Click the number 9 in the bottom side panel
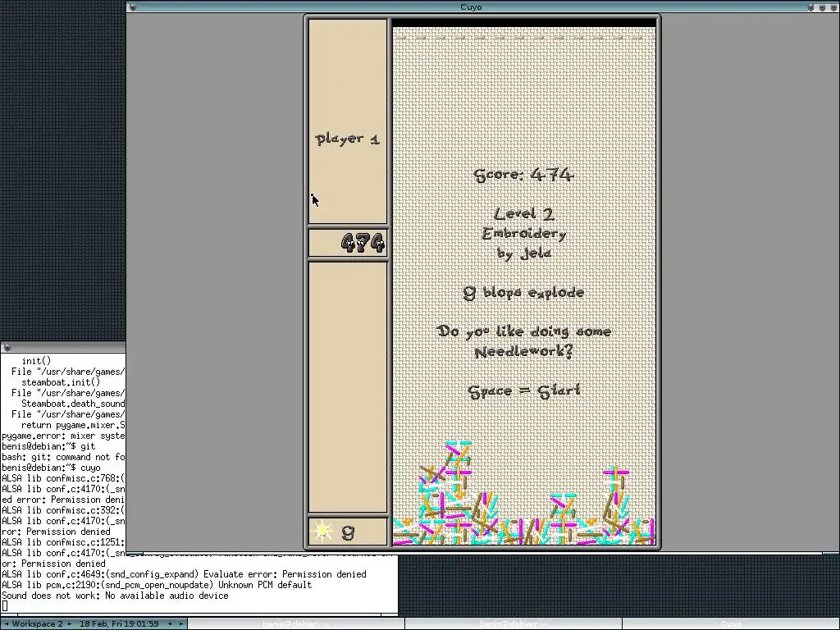 (x=348, y=532)
